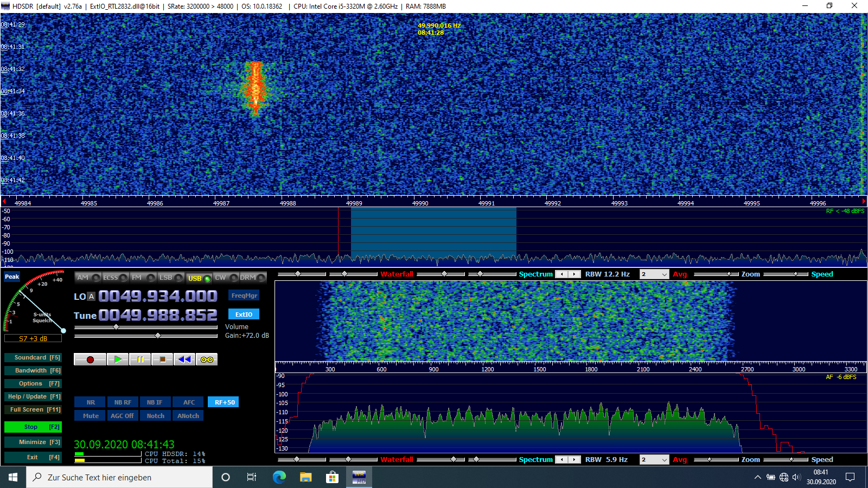Screen dimensions: 868x488
Task: Select CW demodulation mode
Action: 226,278
